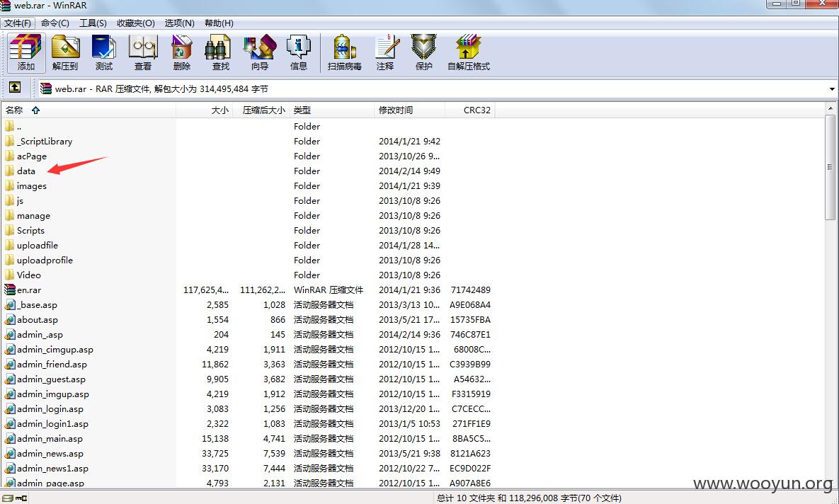This screenshot has width=839, height=504.
Task: Select the uploadprofile folder
Action: coord(45,260)
